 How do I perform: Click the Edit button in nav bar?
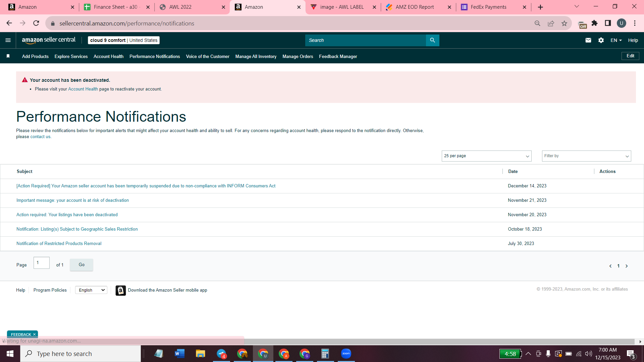tap(630, 56)
